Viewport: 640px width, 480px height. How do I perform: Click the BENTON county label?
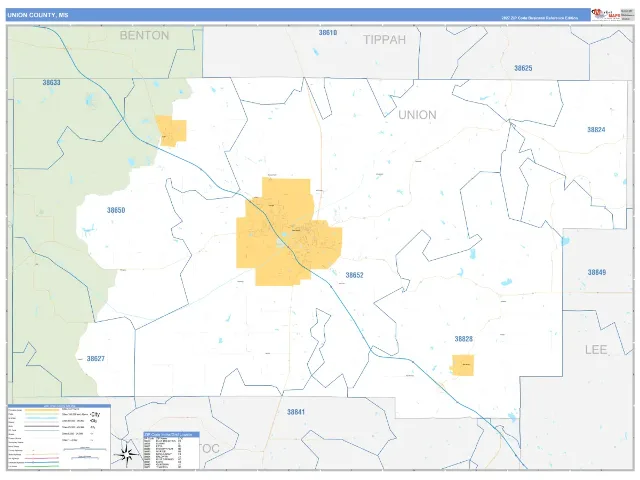coord(144,36)
